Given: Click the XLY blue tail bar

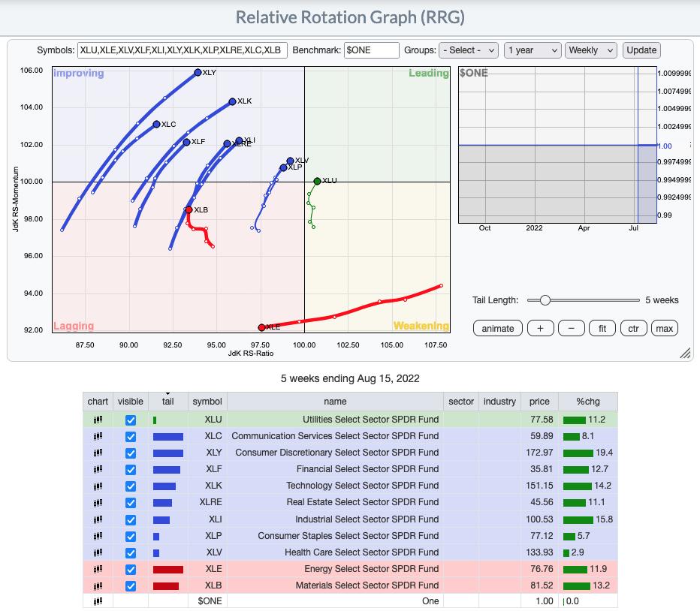Looking at the screenshot, I should pos(167,453).
